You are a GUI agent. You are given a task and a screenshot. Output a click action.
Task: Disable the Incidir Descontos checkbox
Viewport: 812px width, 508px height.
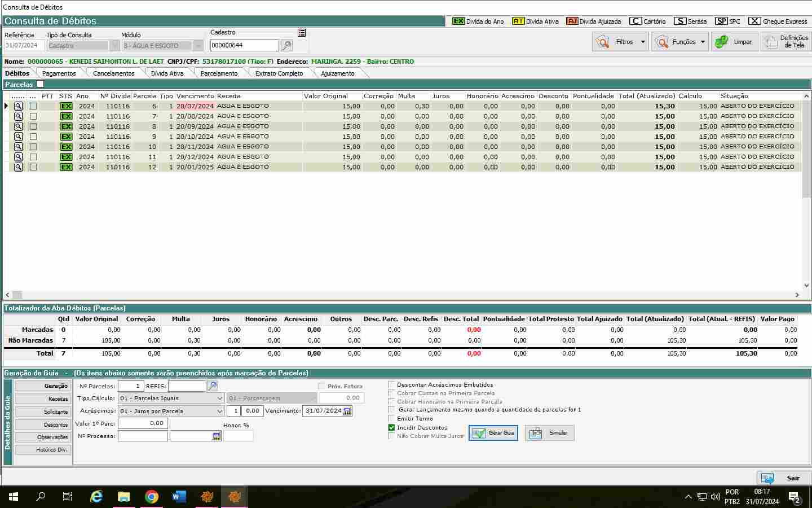coord(391,427)
